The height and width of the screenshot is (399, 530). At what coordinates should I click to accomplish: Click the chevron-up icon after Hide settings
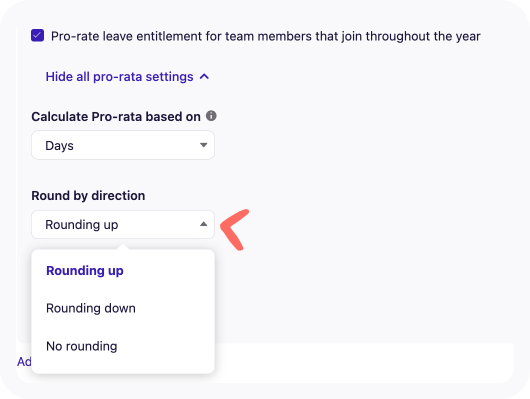[x=204, y=77]
